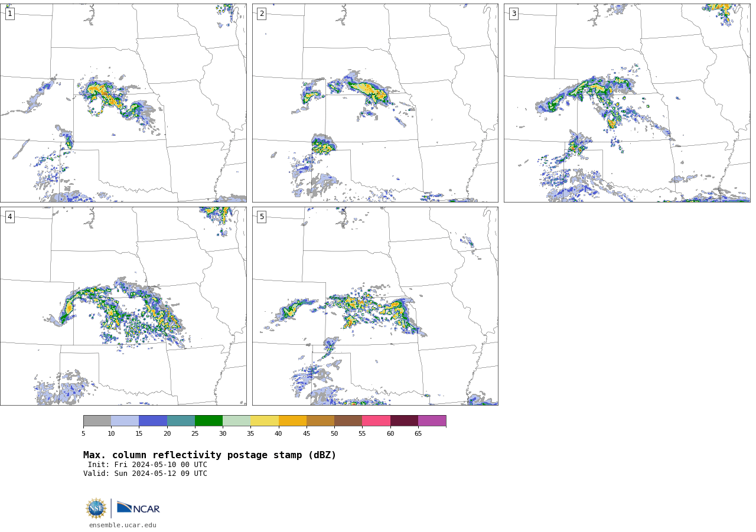Open ensemble member 3 reflectivity map

[x=627, y=103]
